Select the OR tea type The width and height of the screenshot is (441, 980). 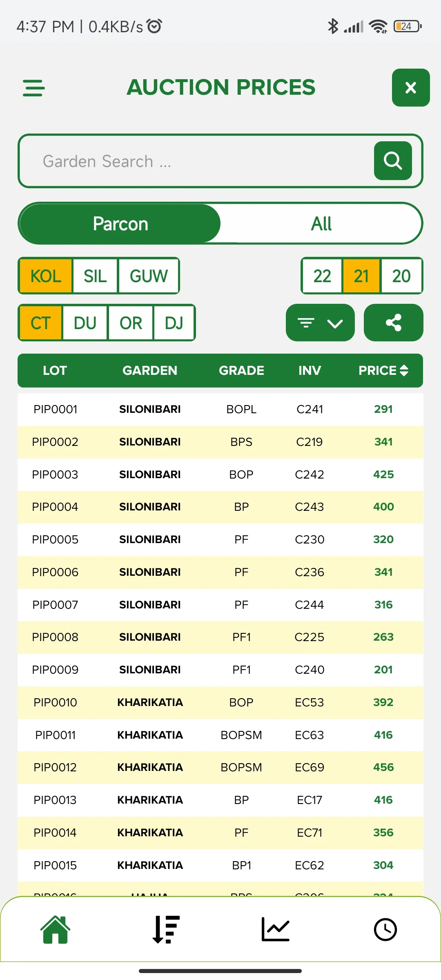[x=131, y=323]
